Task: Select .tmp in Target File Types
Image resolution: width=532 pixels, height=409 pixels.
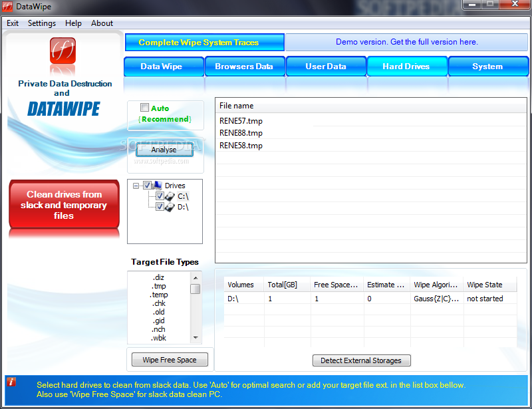Action: coord(159,286)
